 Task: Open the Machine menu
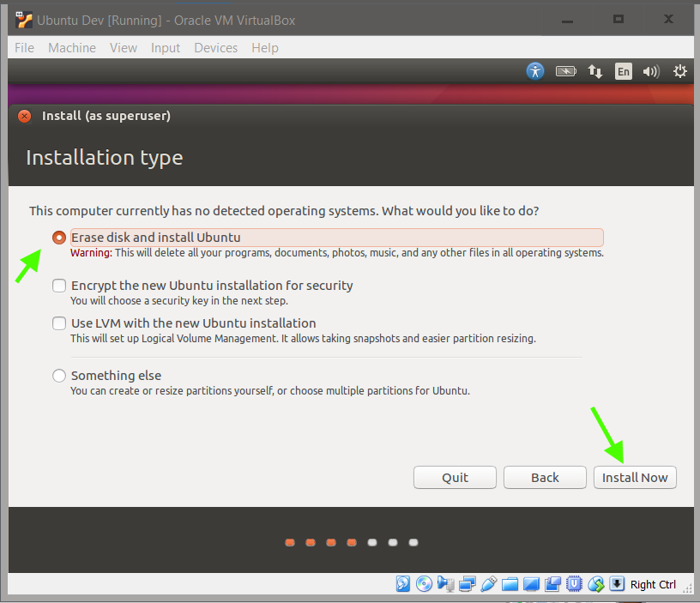point(72,48)
